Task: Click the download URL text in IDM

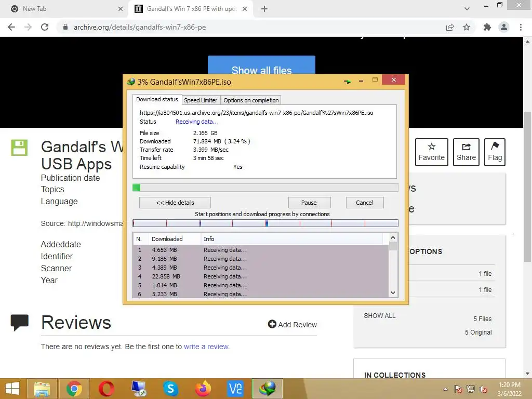Action: (x=256, y=113)
